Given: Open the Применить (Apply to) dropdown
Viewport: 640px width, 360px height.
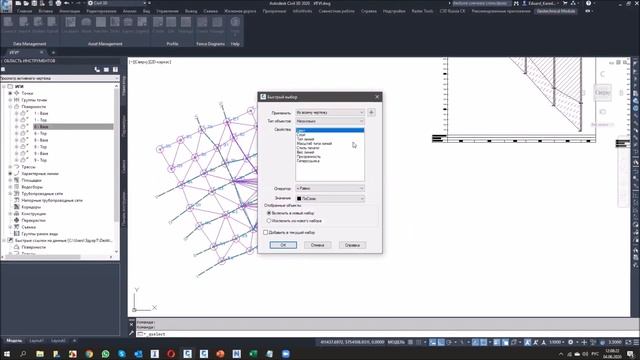Looking at the screenshot, I should 330,112.
